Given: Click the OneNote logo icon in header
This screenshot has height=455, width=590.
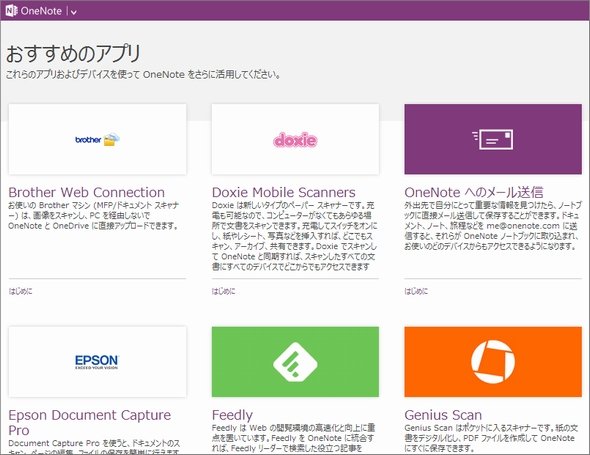Looking at the screenshot, I should coord(11,11).
